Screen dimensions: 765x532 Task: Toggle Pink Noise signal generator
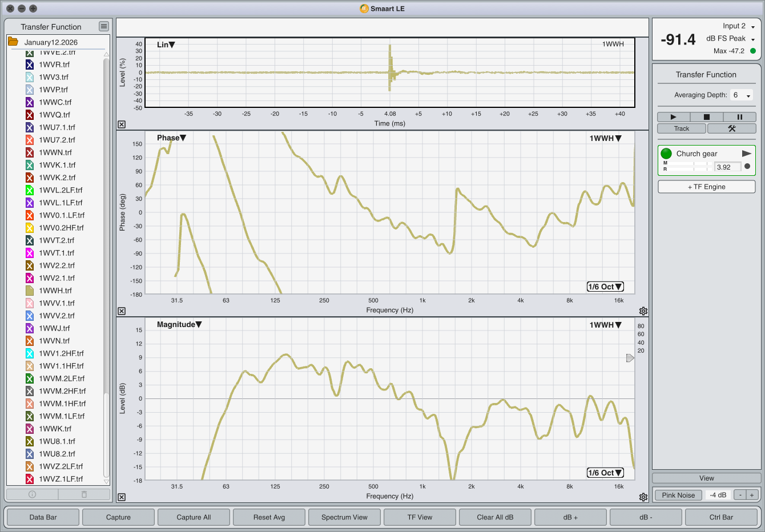pyautogui.click(x=678, y=495)
